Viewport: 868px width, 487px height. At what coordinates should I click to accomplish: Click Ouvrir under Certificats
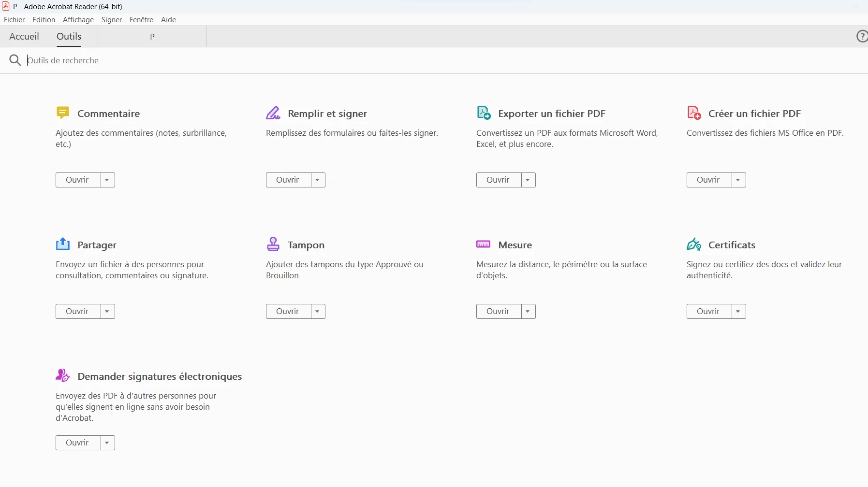pyautogui.click(x=709, y=311)
